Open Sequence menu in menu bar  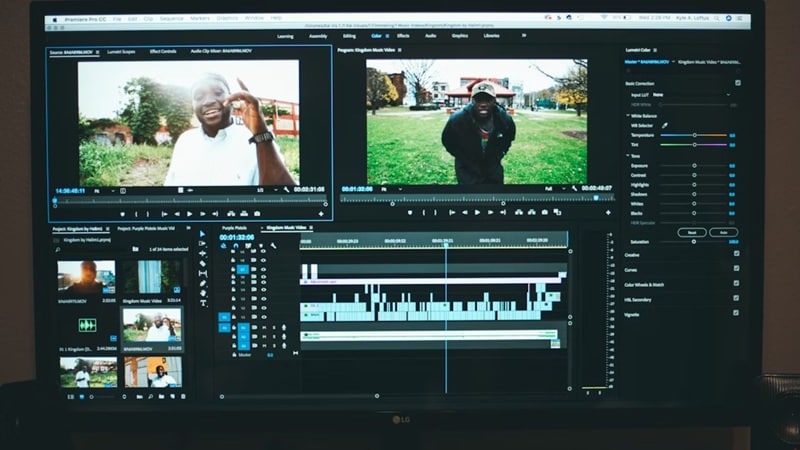tap(171, 18)
